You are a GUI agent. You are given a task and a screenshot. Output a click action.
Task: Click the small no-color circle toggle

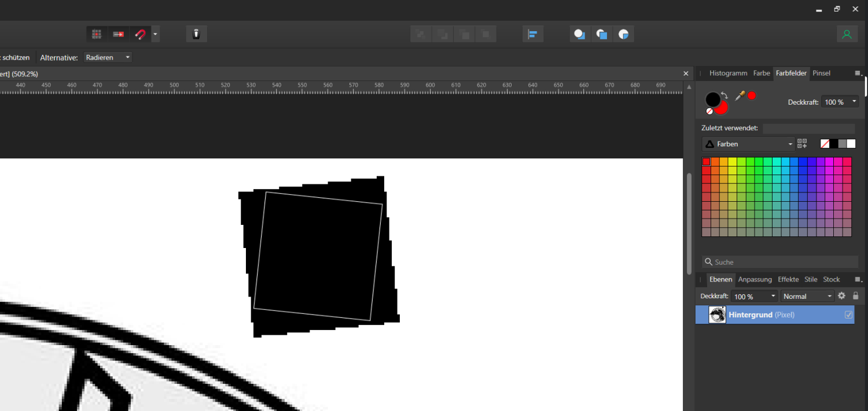(x=709, y=111)
